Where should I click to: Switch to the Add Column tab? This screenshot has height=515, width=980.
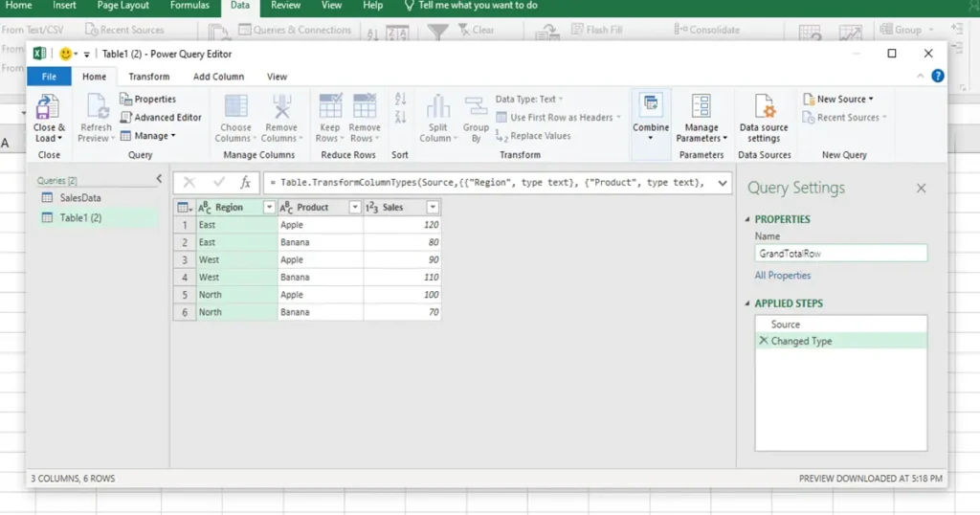pos(218,77)
